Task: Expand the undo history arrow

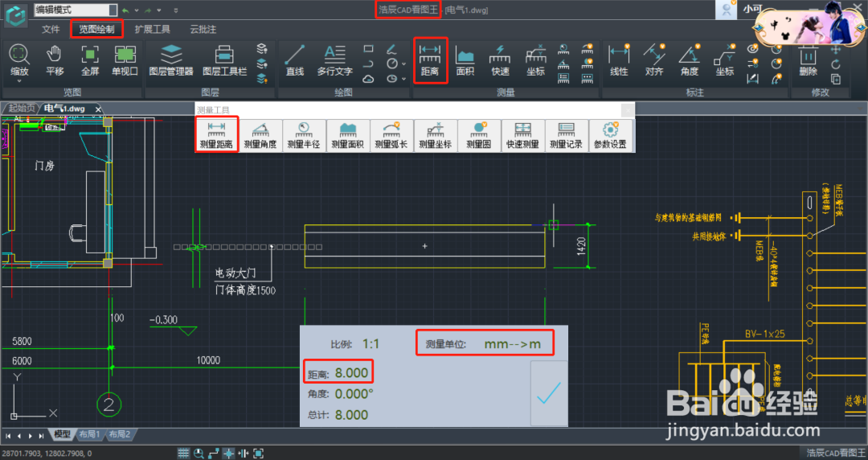Action: click(137, 10)
